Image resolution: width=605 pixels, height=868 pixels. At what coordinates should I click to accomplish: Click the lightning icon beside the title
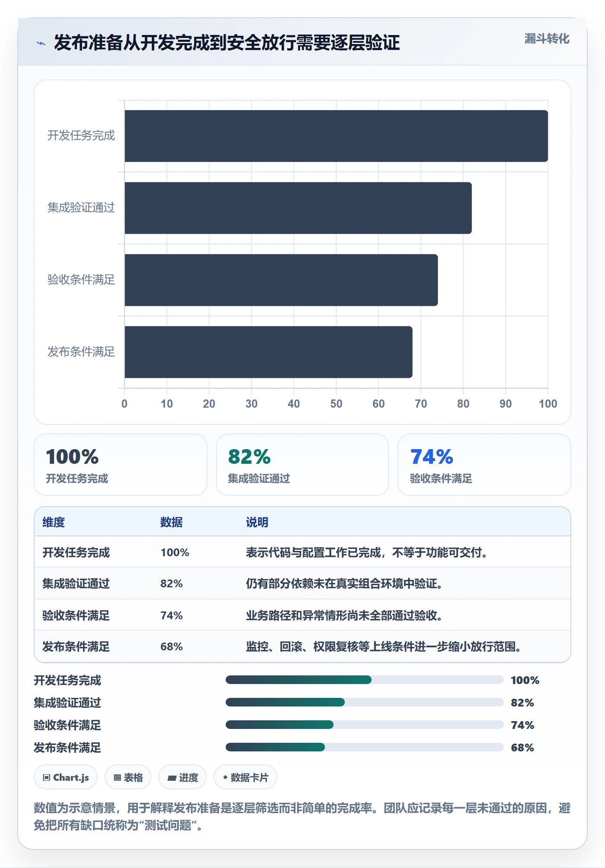coord(41,43)
